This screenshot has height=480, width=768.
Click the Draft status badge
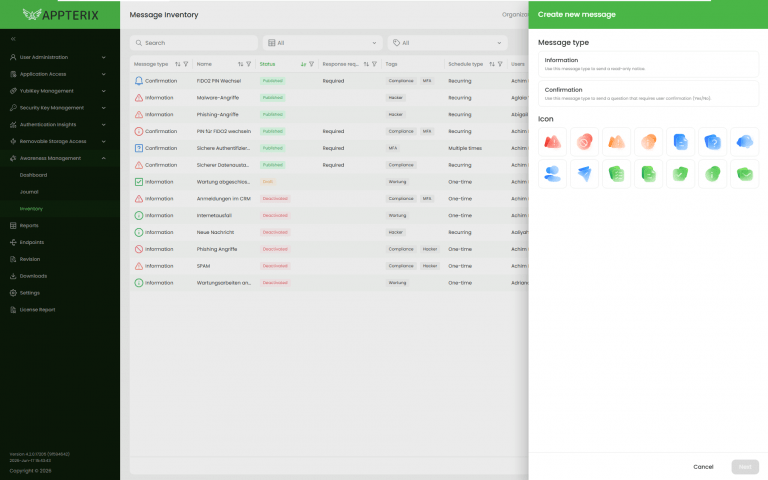267,182
